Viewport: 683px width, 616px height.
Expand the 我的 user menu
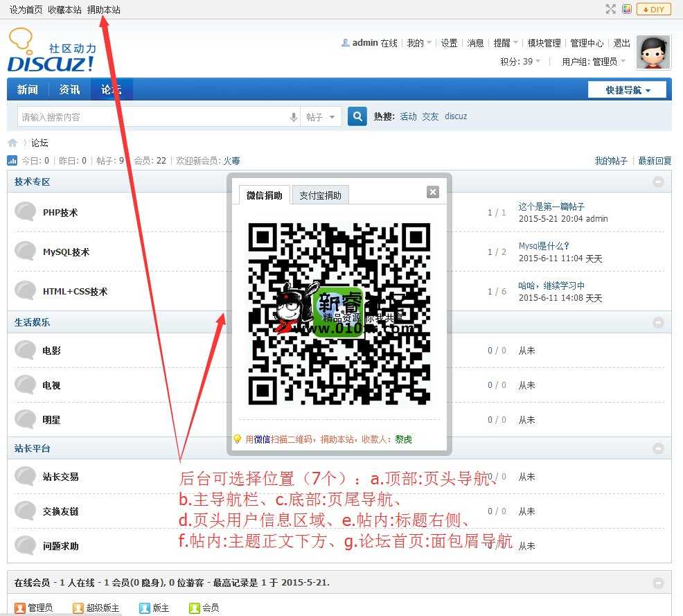click(x=419, y=43)
